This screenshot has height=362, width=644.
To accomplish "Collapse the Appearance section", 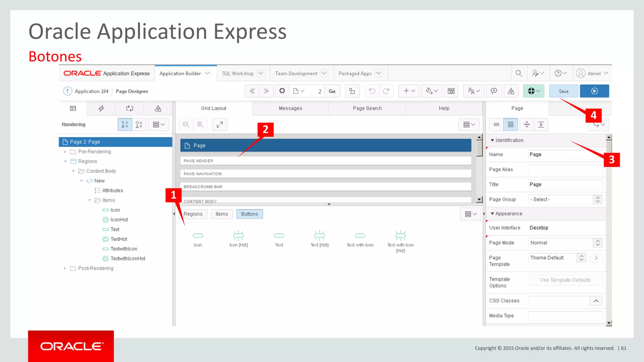I will coord(492,213).
